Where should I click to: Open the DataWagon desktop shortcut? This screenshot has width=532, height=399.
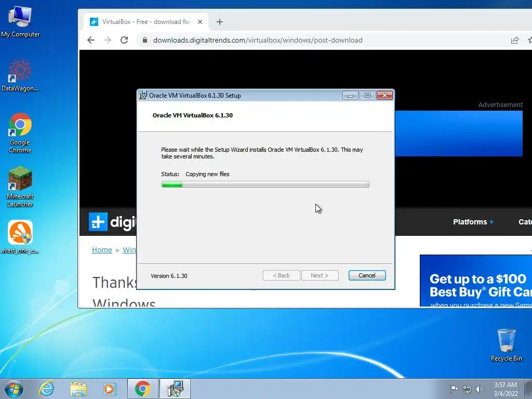[x=20, y=76]
